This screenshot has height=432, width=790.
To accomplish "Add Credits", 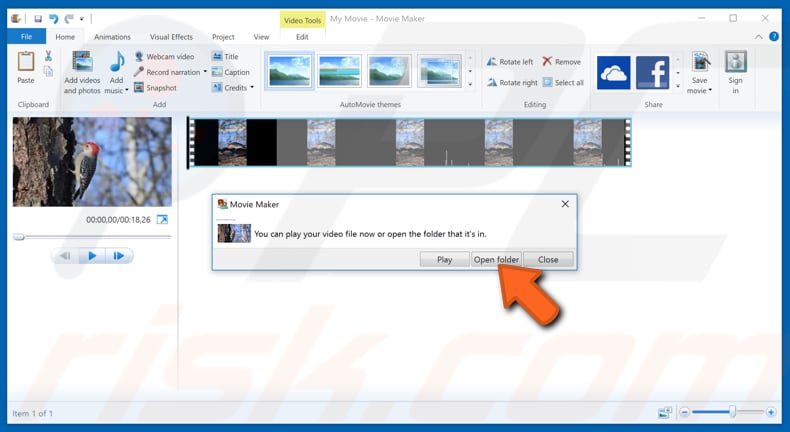I will click(x=230, y=88).
